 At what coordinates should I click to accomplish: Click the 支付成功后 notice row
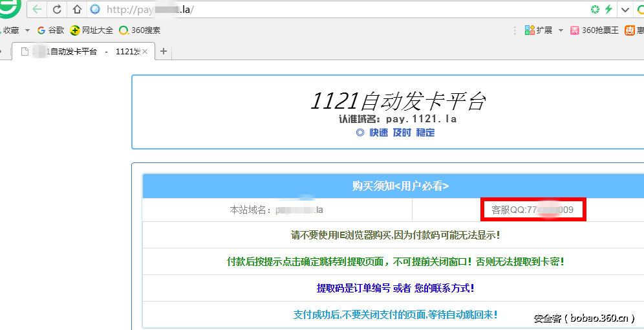click(x=396, y=315)
